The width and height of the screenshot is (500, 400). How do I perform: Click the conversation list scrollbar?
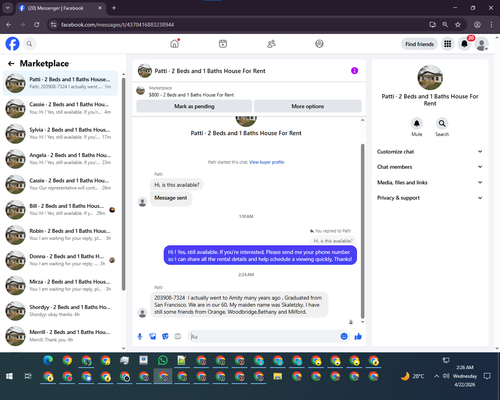coord(123,184)
